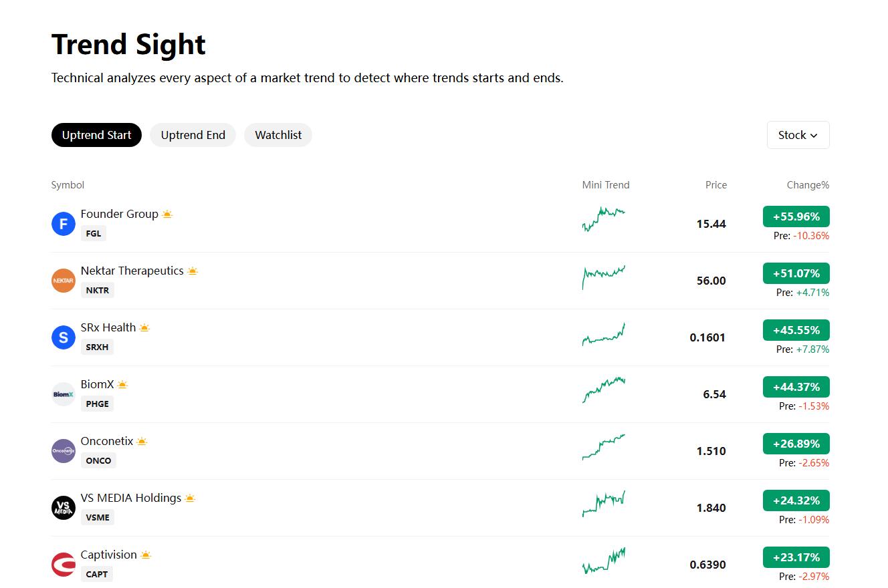Image resolution: width=888 pixels, height=588 pixels.
Task: Switch to the Watchlist tab
Action: coord(278,135)
